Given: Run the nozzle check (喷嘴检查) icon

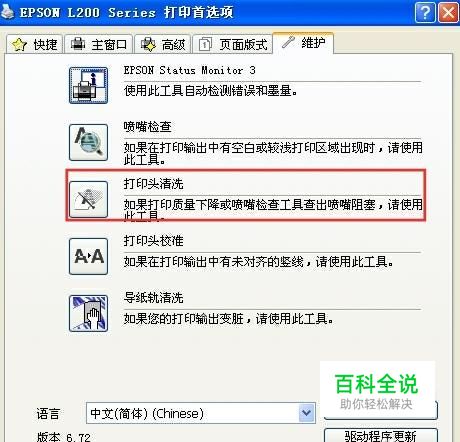Looking at the screenshot, I should coord(88,142).
